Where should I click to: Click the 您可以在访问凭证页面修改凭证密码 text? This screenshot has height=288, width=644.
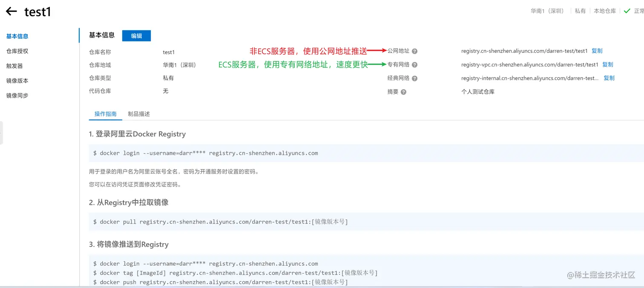point(135,185)
